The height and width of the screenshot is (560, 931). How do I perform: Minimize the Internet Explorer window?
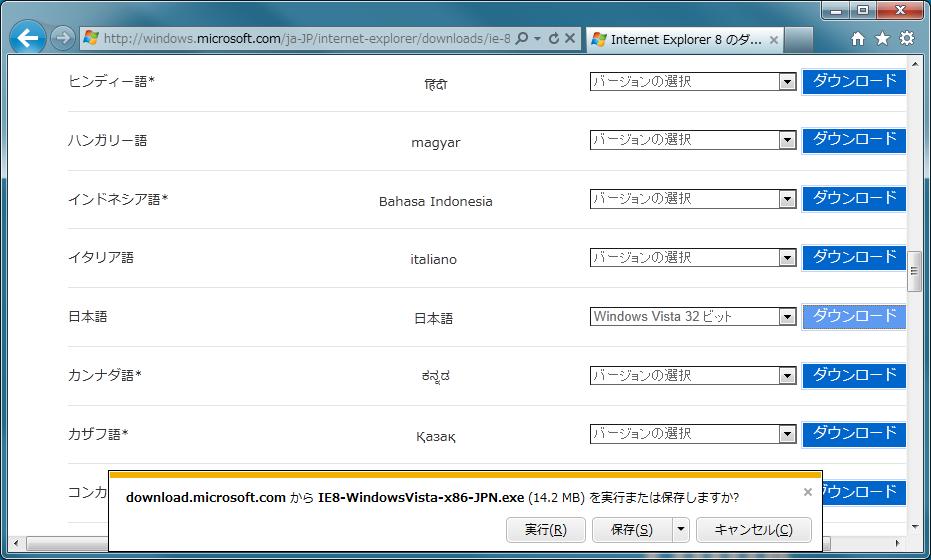pyautogui.click(x=836, y=10)
